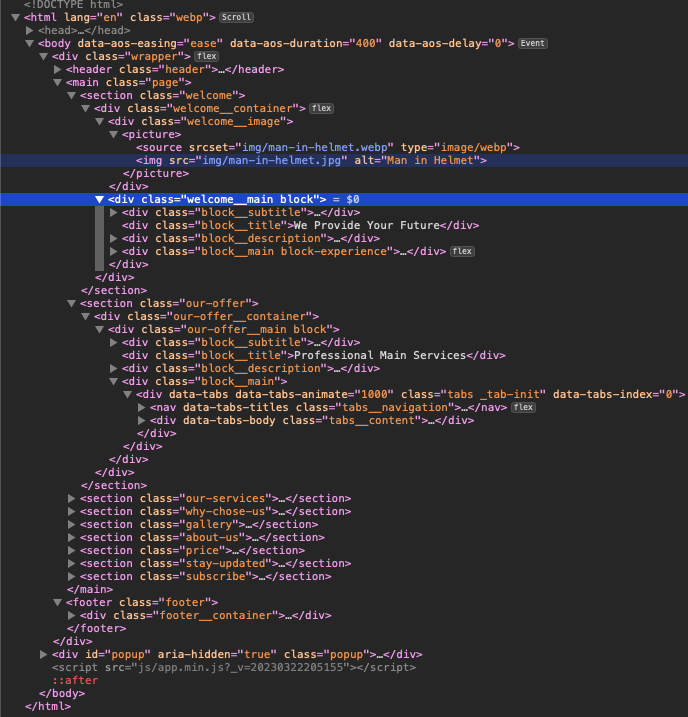Click the type="image/webp" attribute
Screen dimensions: 688x717
(457, 148)
